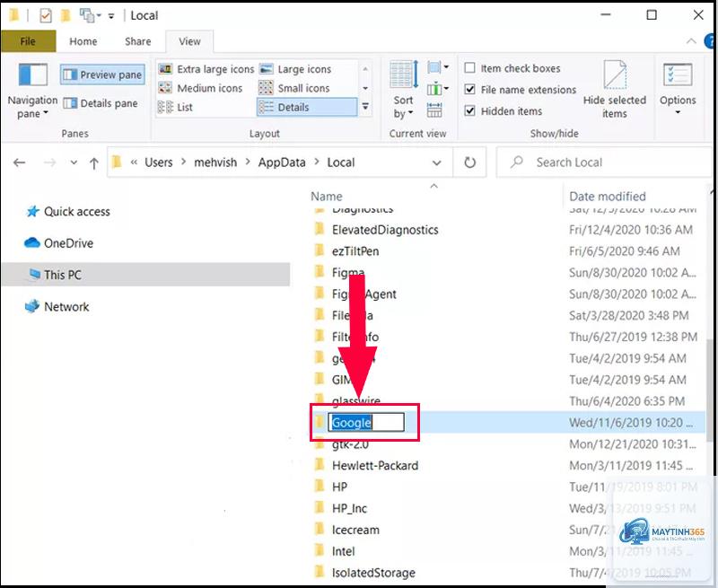Screen dimensions: 718x588
Task: Select OneDrive in navigation pane
Action: point(58,243)
